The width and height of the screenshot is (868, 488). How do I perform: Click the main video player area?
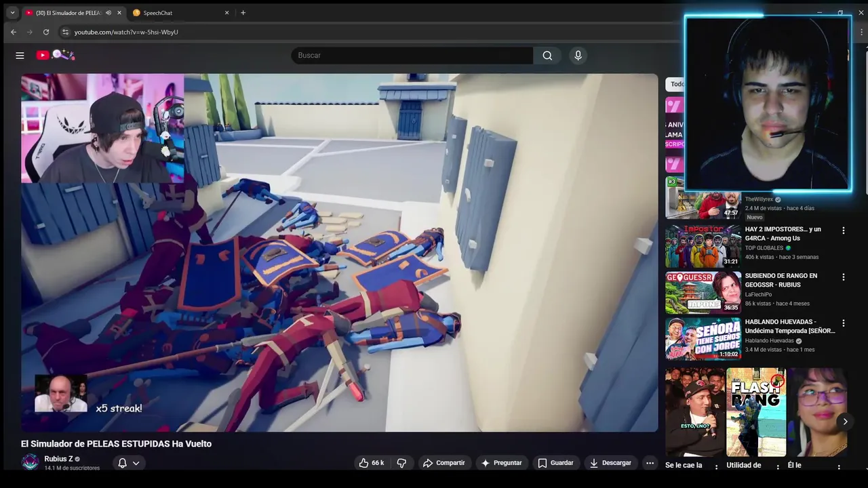click(x=339, y=252)
